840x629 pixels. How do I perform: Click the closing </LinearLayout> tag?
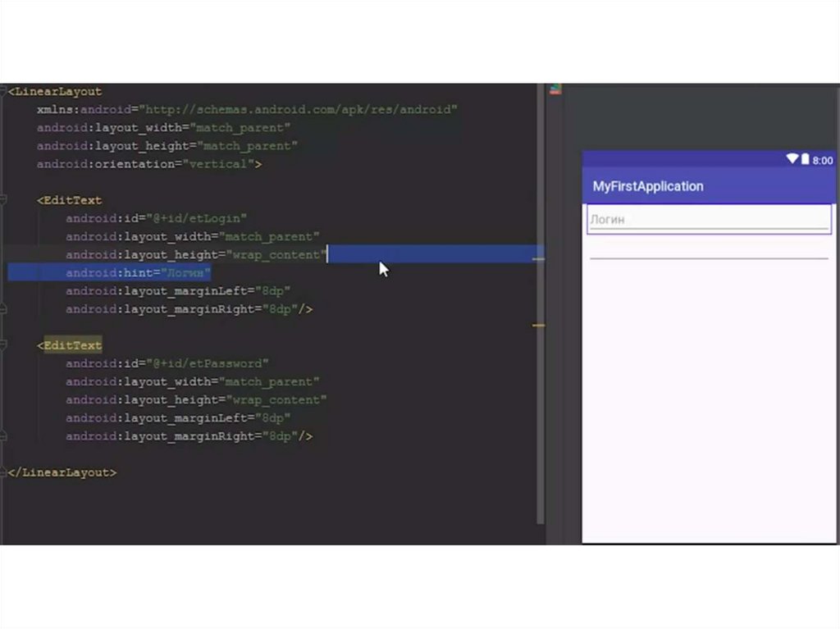[62, 472]
